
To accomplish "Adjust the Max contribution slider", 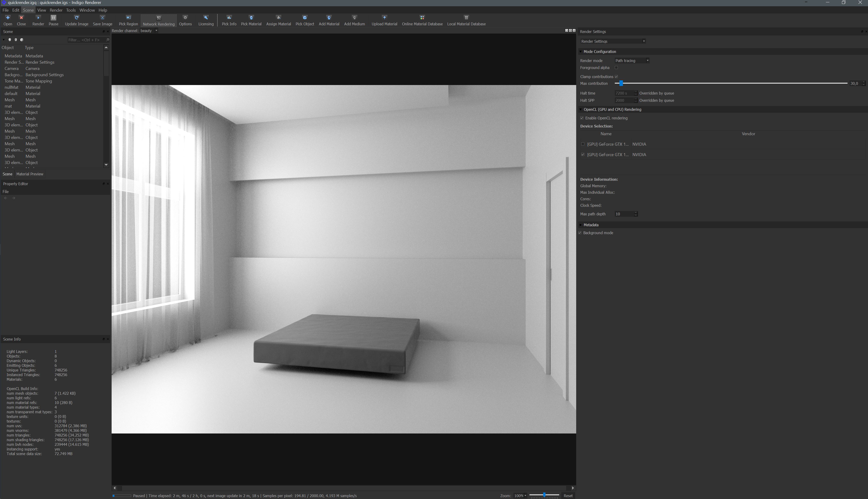I will point(621,83).
